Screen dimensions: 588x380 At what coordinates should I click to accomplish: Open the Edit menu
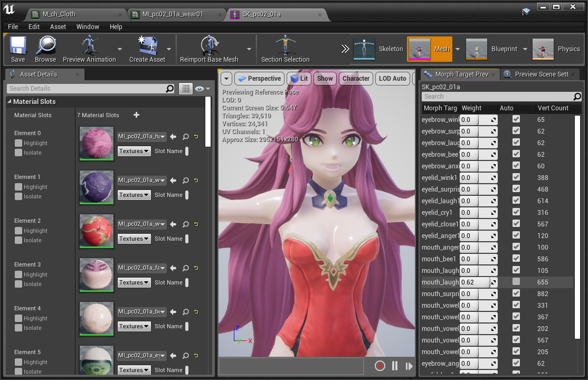34,26
